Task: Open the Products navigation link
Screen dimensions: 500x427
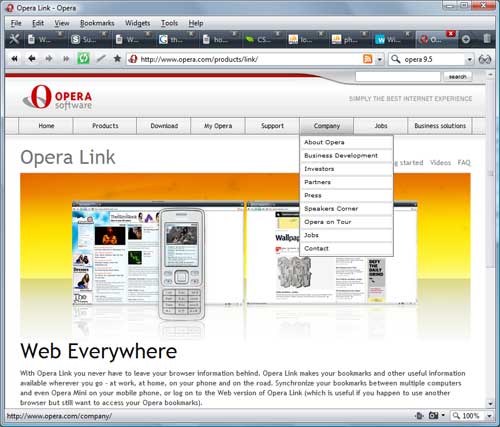Action: pos(105,126)
